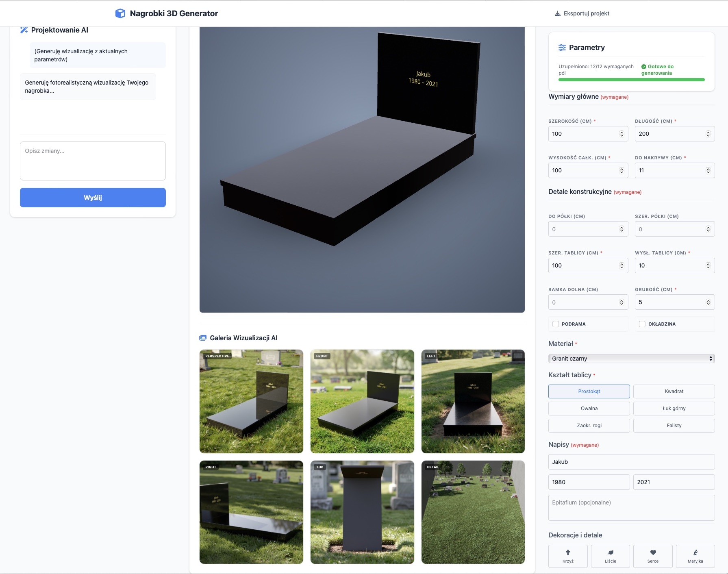This screenshot has height=574, width=728.
Task: Select the Falisty plaque shape
Action: pos(674,426)
